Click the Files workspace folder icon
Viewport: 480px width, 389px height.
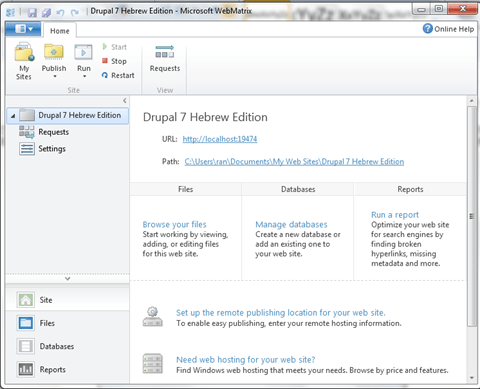point(25,323)
